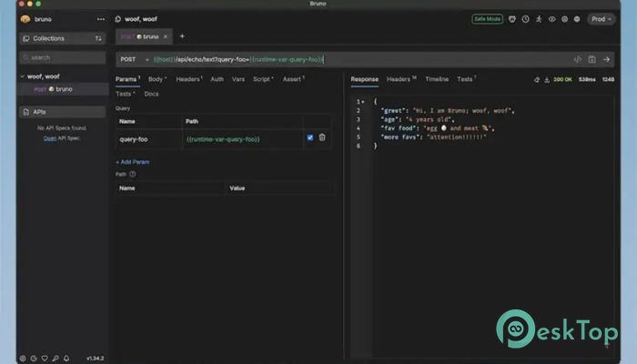Image resolution: width=637 pixels, height=364 pixels.
Task: Click the runtime-var-query-foo value cell
Action: (x=243, y=139)
